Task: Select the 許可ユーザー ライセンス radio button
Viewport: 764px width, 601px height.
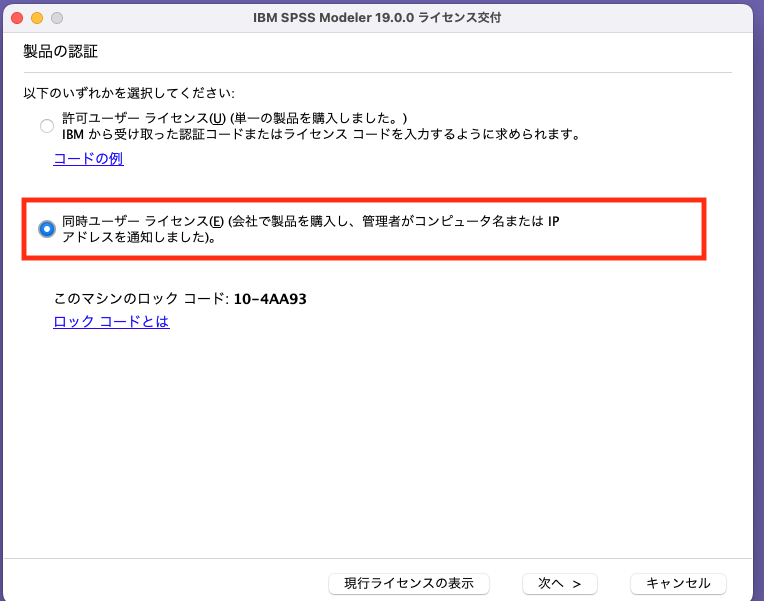Action: click(x=47, y=126)
